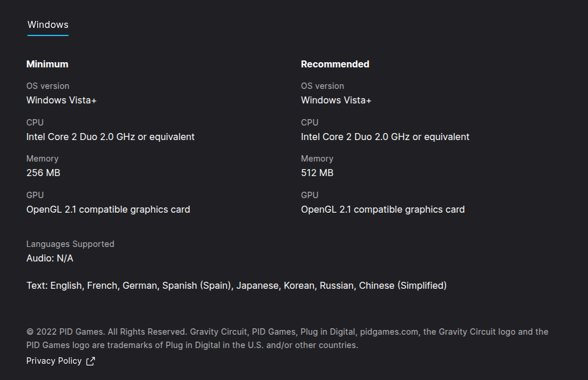Open the Privacy Policy link

tap(54, 361)
